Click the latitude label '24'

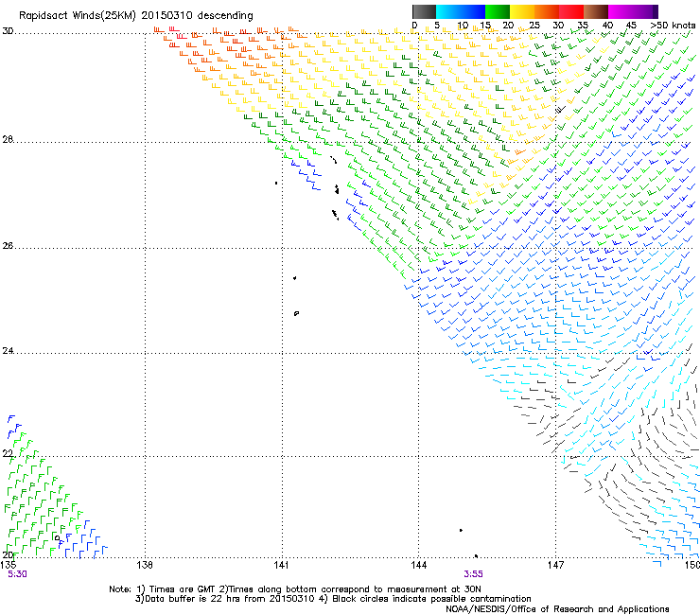coord(8,351)
